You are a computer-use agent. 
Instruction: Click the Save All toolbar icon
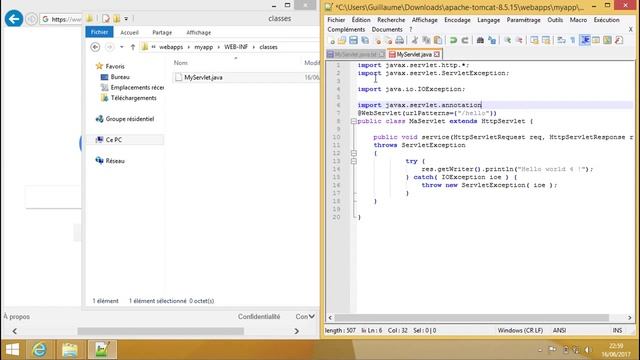coord(365,40)
